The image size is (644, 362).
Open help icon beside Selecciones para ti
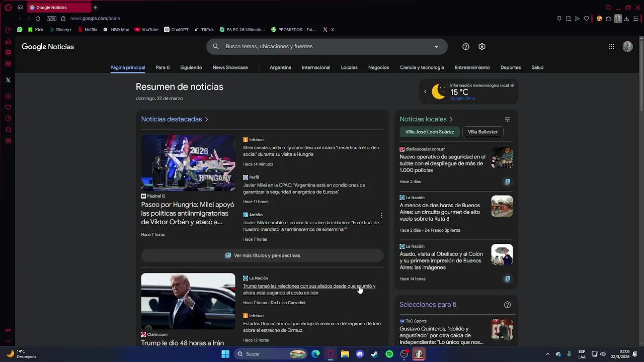pos(507,305)
